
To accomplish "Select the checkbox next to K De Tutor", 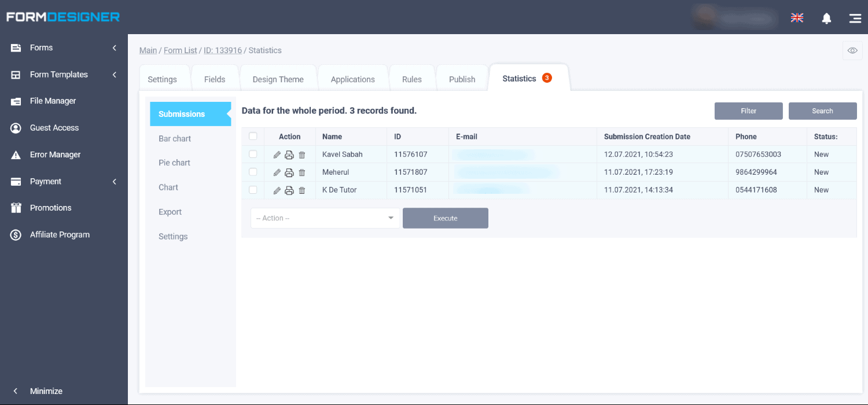I will click(x=253, y=190).
